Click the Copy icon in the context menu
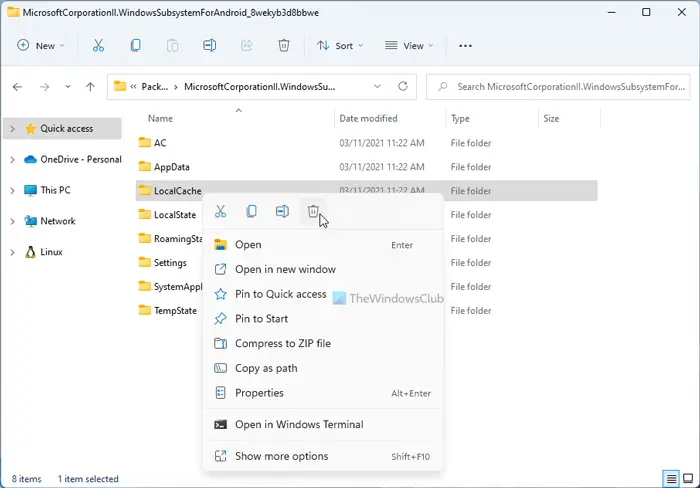700x488 pixels. 251,211
